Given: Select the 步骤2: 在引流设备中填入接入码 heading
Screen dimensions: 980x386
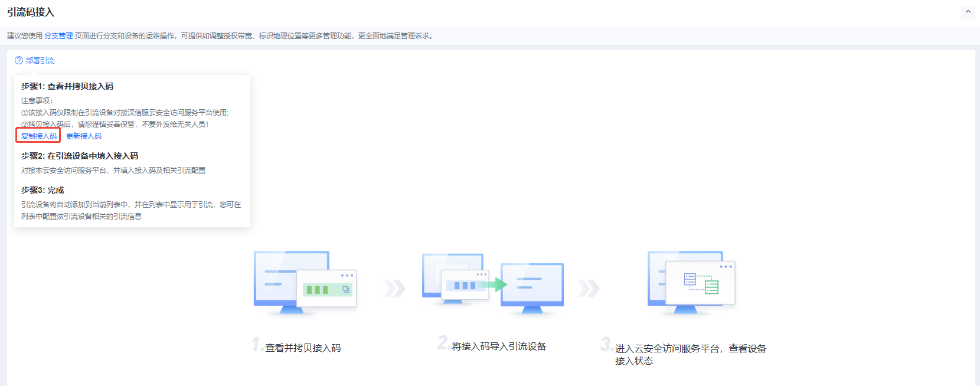Looking at the screenshot, I should point(80,156).
